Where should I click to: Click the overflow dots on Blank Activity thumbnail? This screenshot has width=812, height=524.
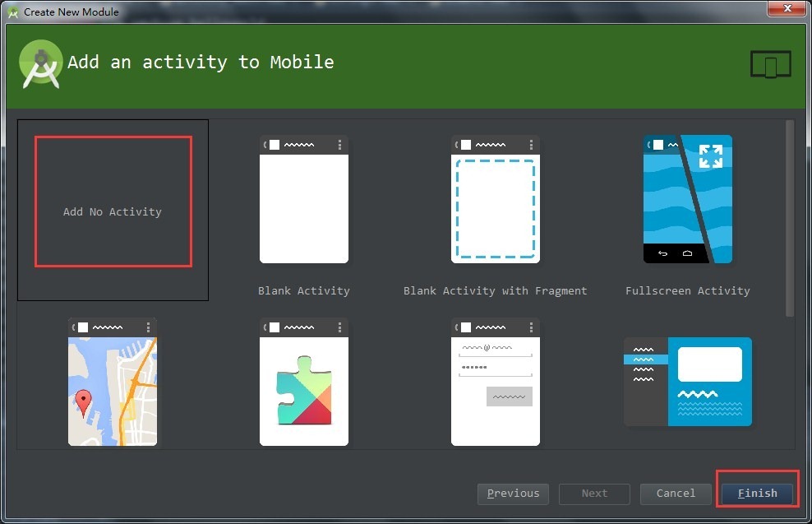pos(339,145)
